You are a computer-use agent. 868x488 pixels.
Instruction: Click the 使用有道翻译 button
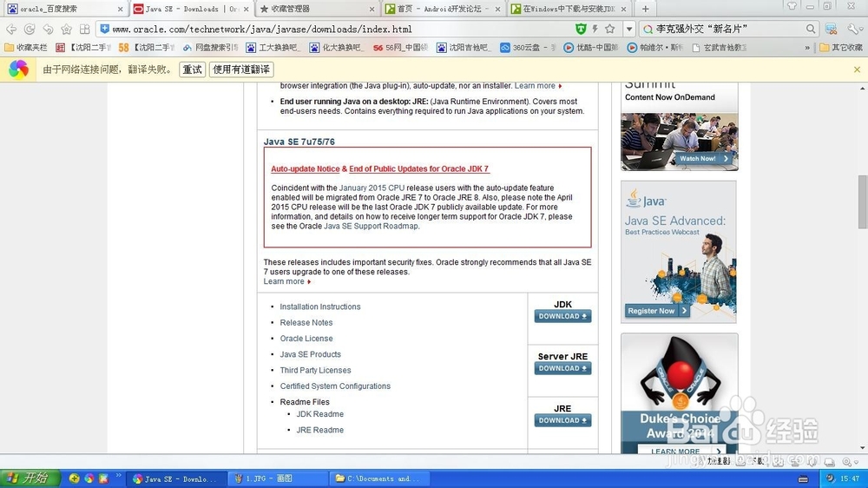(241, 69)
